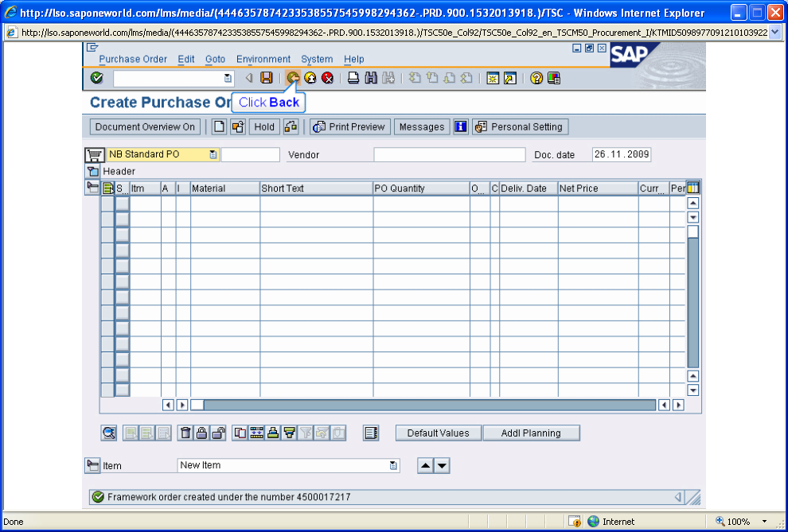Click the Messages button
The height and width of the screenshot is (532, 788).
coord(422,127)
